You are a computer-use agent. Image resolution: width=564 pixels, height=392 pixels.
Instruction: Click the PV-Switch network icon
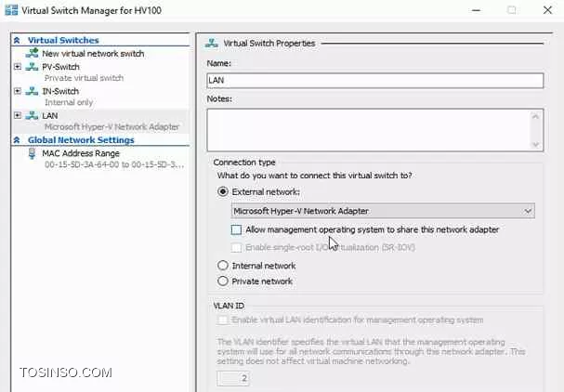32,67
